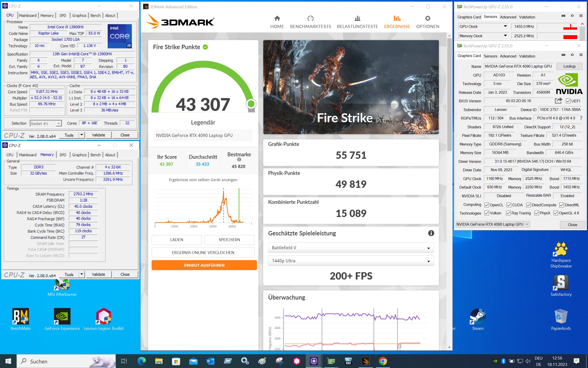Open File Explorer in taskbar
This screenshot has height=368, width=588.
tap(159, 361)
